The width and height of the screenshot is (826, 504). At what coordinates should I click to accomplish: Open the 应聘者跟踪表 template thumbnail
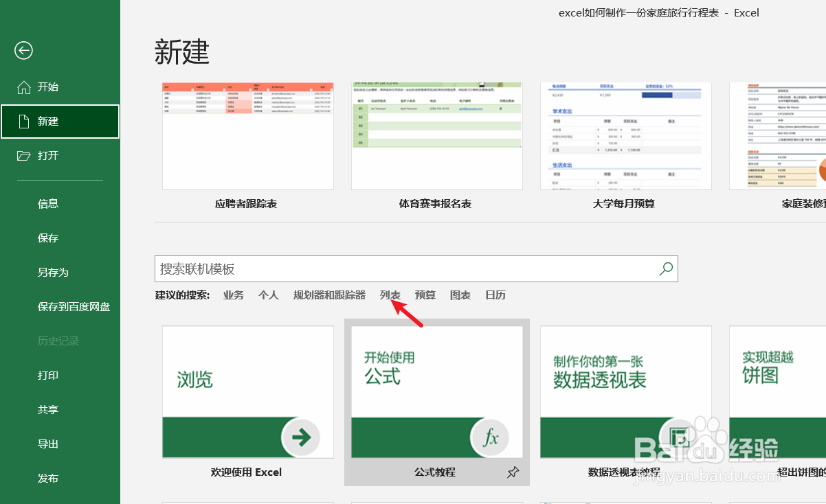248,136
